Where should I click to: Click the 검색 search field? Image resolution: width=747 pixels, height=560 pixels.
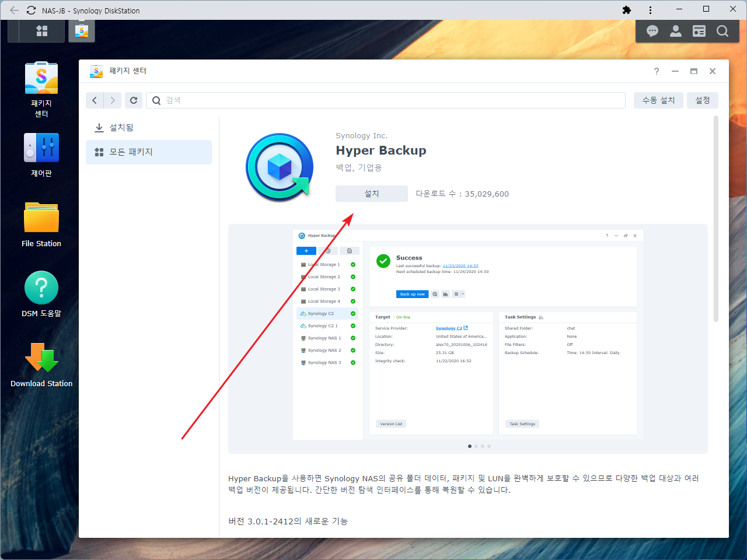386,100
